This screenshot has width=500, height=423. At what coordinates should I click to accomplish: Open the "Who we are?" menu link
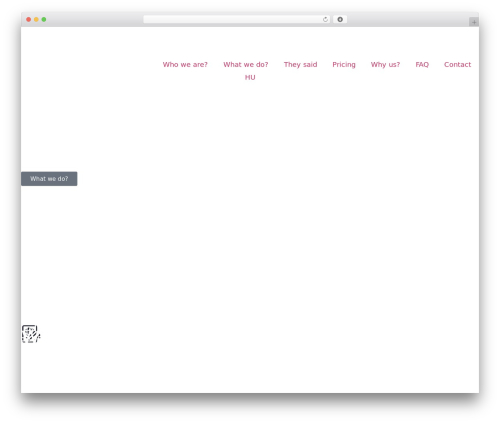point(185,65)
